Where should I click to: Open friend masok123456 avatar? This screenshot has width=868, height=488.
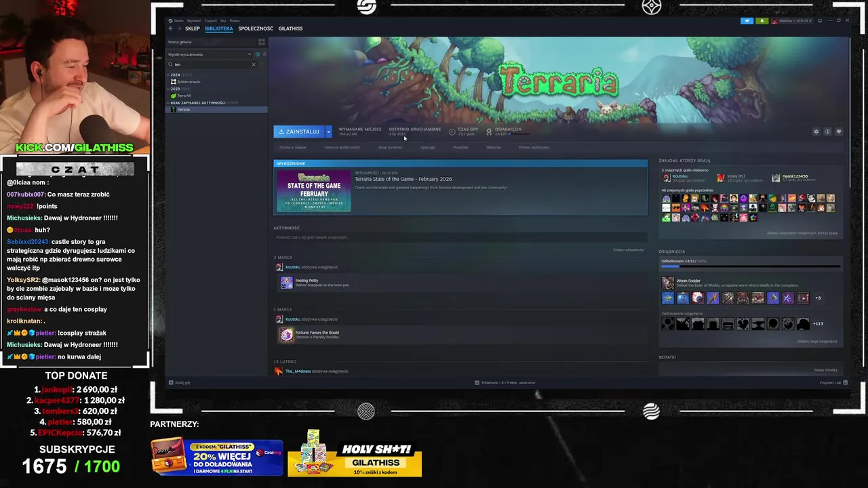[775, 178]
